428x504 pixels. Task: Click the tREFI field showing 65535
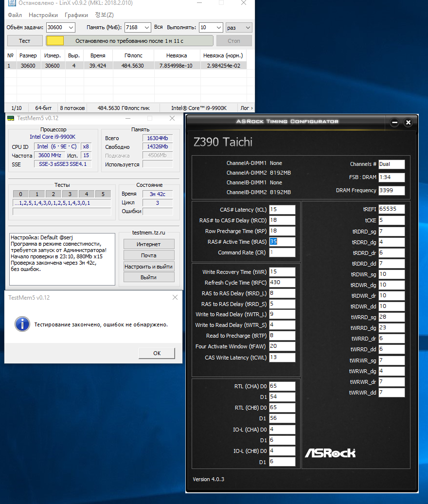392,209
